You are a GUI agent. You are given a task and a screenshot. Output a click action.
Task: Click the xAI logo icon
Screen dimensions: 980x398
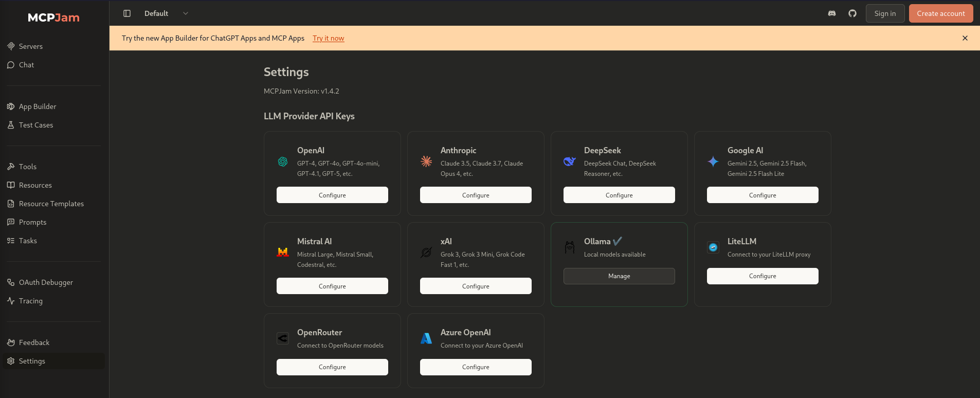point(426,252)
